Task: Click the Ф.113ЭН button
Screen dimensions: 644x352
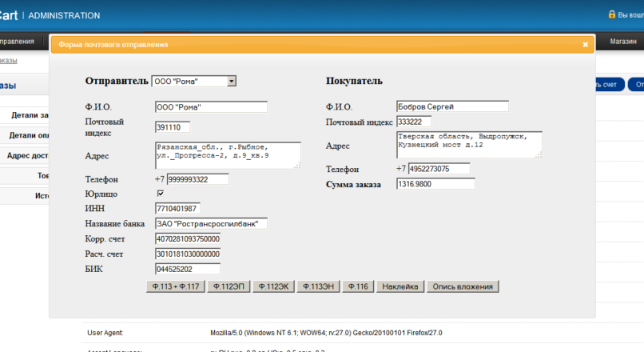Action: pos(318,286)
